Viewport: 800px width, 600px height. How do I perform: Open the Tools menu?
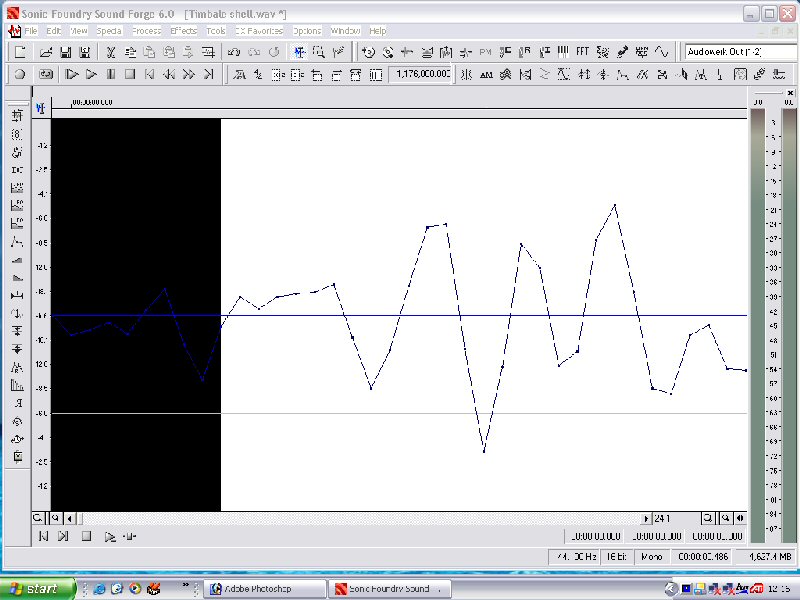215,31
